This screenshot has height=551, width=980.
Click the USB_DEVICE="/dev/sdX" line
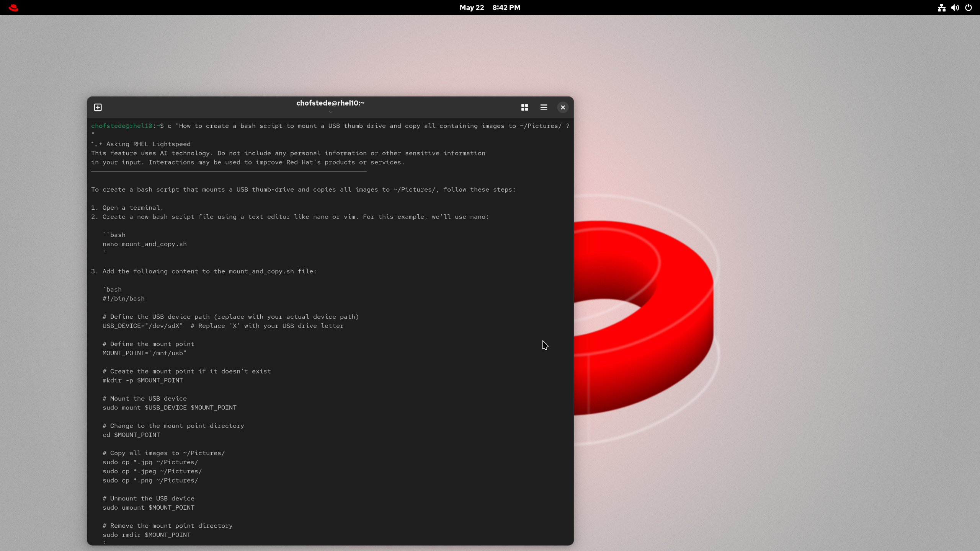click(x=142, y=326)
